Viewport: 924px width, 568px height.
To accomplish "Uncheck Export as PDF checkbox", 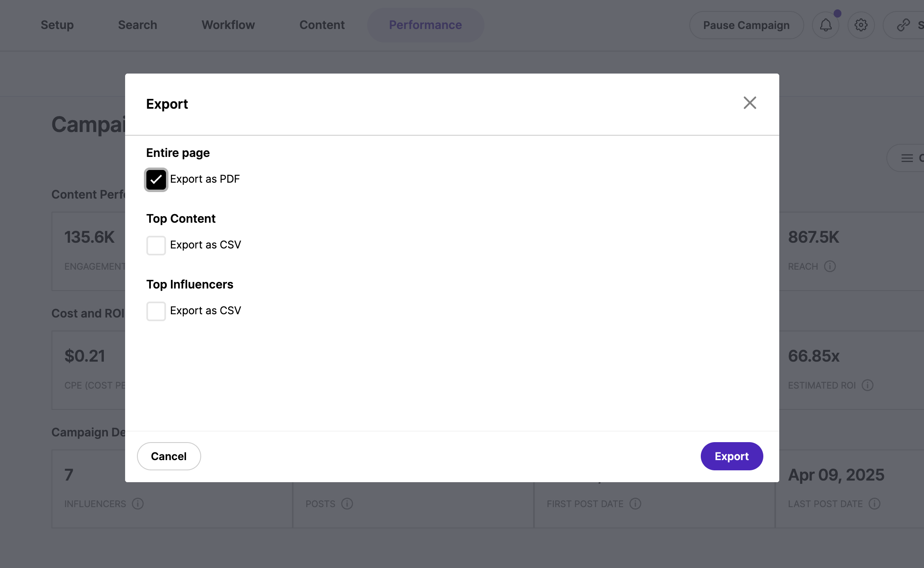I will [156, 179].
